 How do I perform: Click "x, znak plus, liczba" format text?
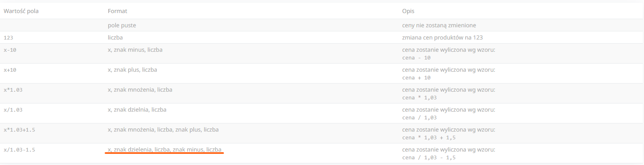pyautogui.click(x=132, y=70)
